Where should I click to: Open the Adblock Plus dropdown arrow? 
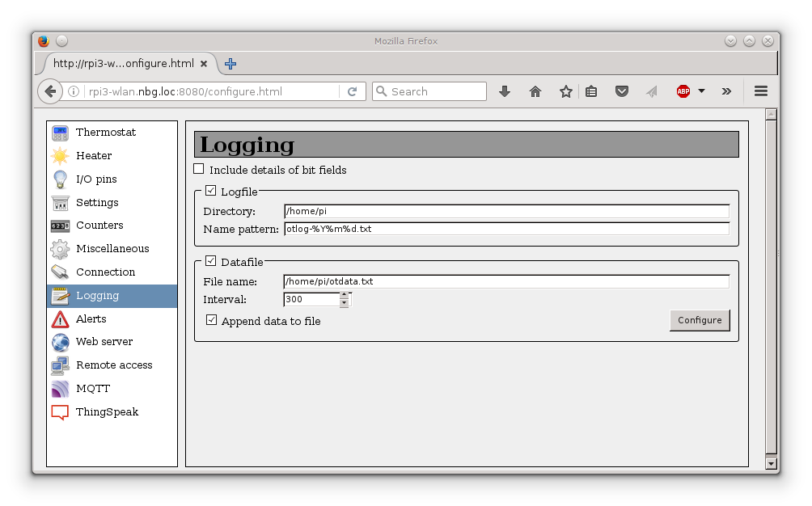click(x=702, y=91)
